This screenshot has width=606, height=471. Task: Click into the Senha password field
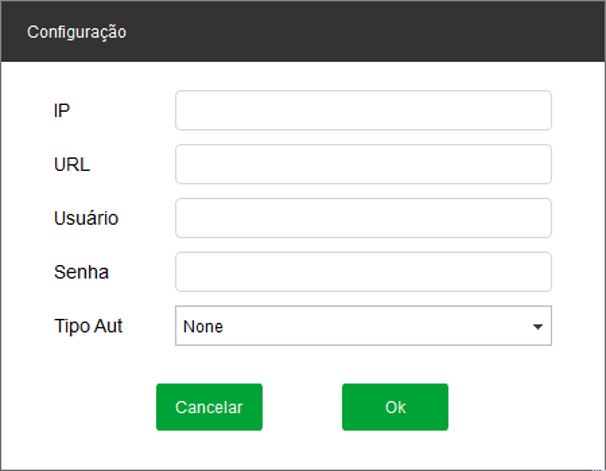click(363, 272)
